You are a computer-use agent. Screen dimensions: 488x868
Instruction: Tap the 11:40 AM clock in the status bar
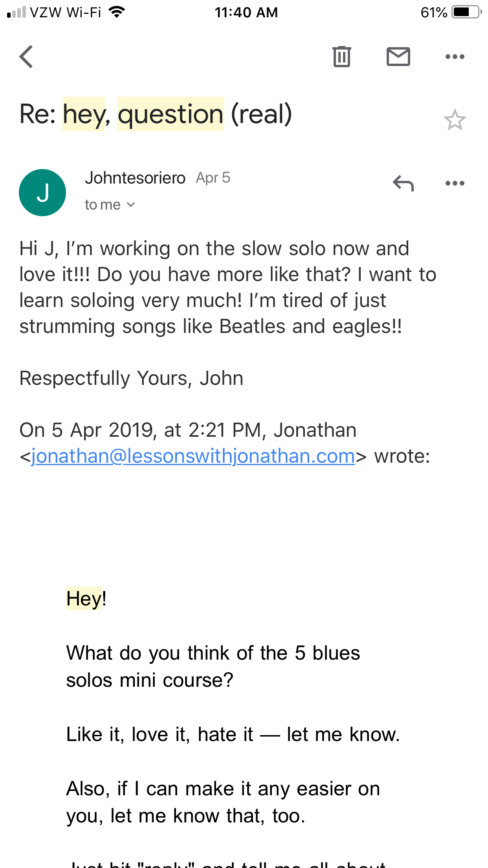tap(246, 12)
